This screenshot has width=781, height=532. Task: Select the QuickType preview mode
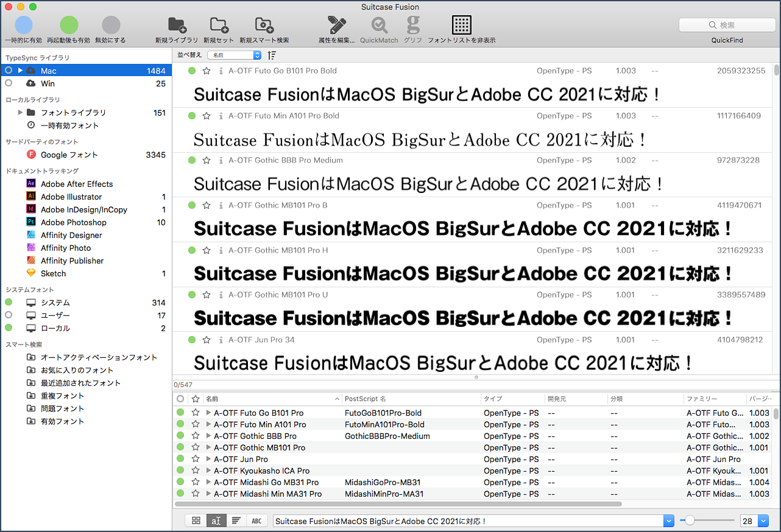click(216, 520)
